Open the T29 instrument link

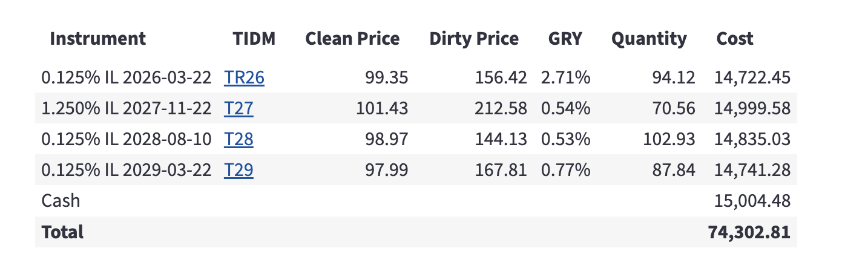click(x=238, y=170)
